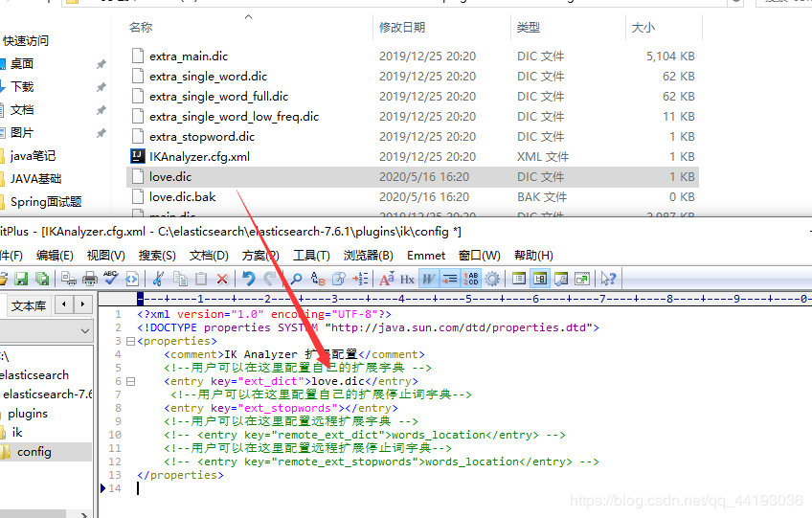812x518 pixels.
Task: Sort Explorer files by 类型 column
Action: (x=529, y=28)
